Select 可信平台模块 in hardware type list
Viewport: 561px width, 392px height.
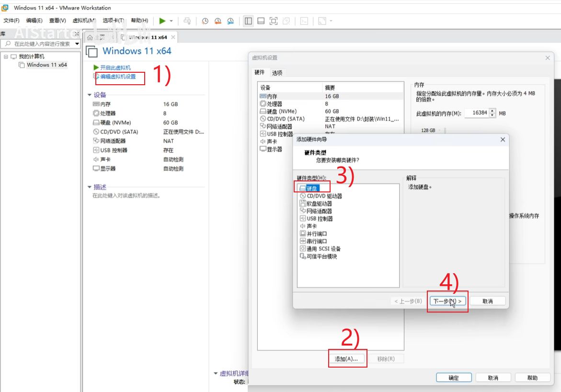point(321,257)
